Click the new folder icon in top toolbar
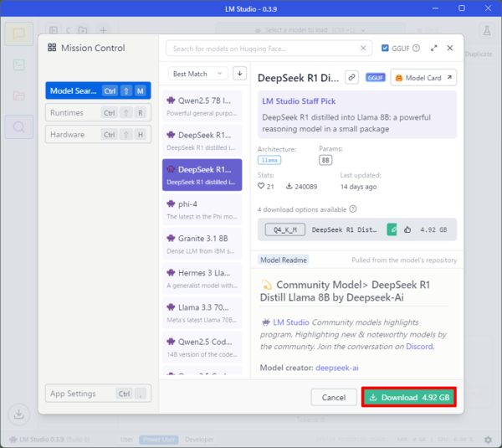The image size is (502, 448). coord(83,30)
